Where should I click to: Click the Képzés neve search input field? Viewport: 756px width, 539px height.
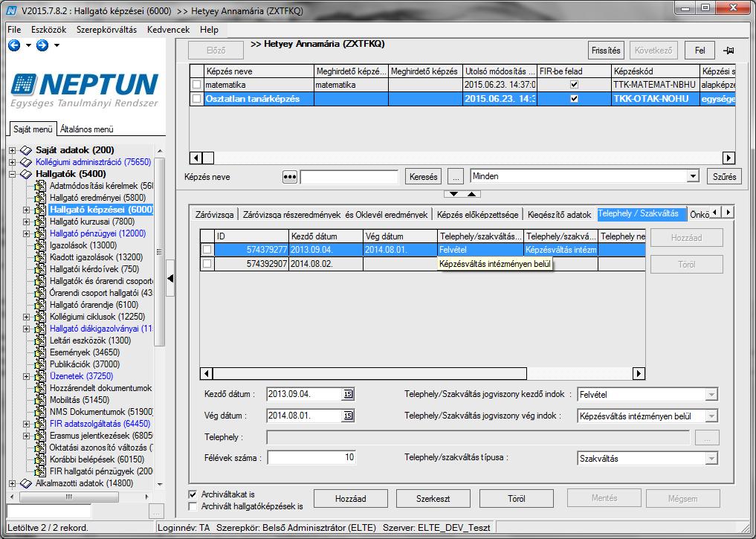coord(349,177)
